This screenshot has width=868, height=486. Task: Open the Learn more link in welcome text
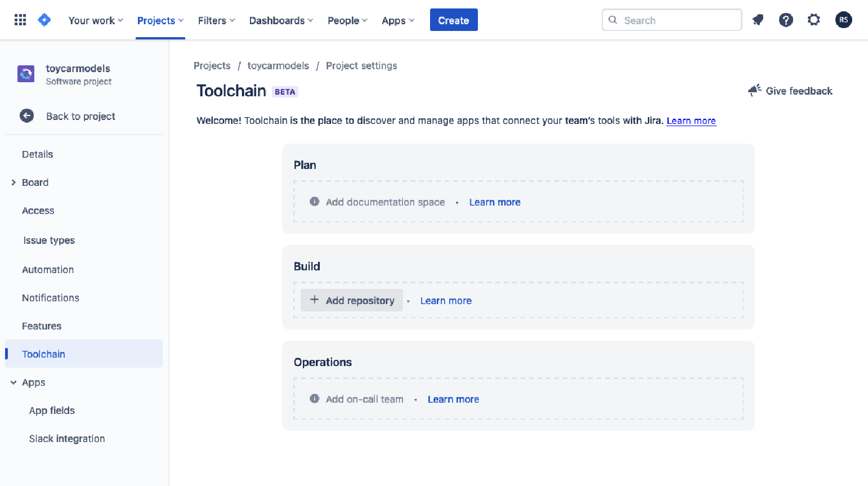coord(691,121)
